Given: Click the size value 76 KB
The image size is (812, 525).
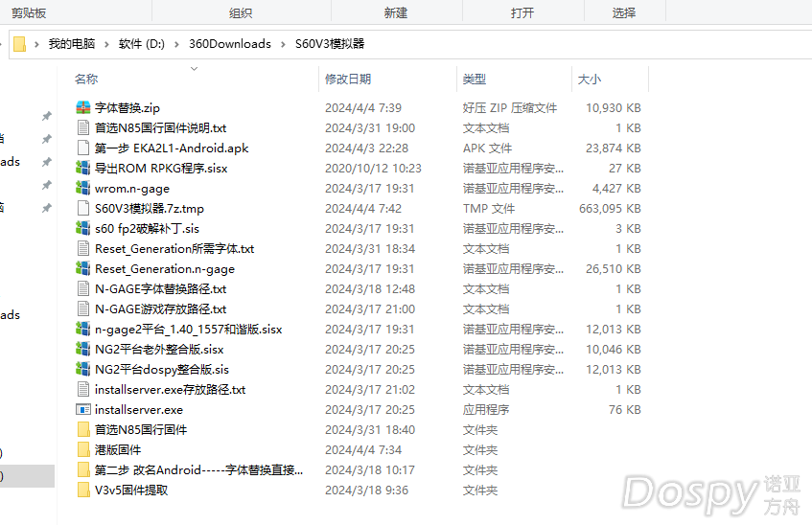Looking at the screenshot, I should 624,409.
